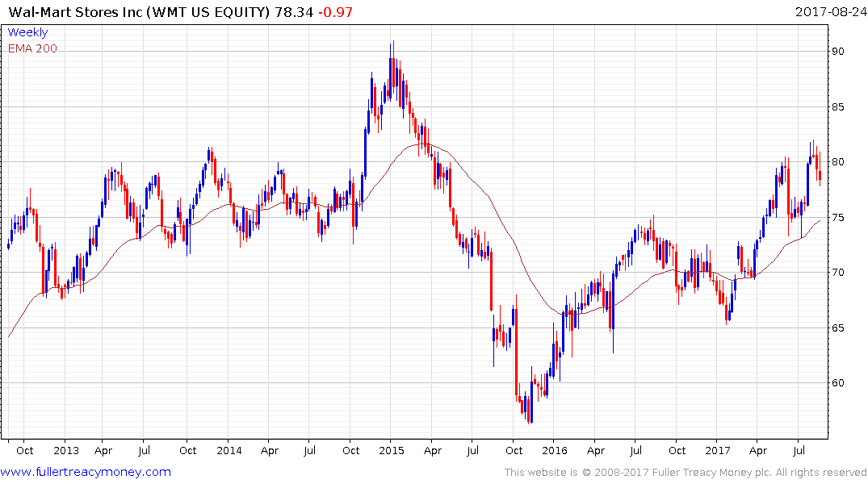This screenshot has width=868, height=484.
Task: Select the copyright notice text
Action: 686,473
